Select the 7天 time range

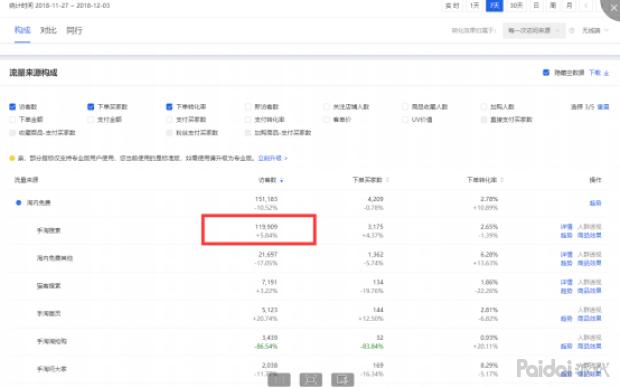(x=494, y=6)
